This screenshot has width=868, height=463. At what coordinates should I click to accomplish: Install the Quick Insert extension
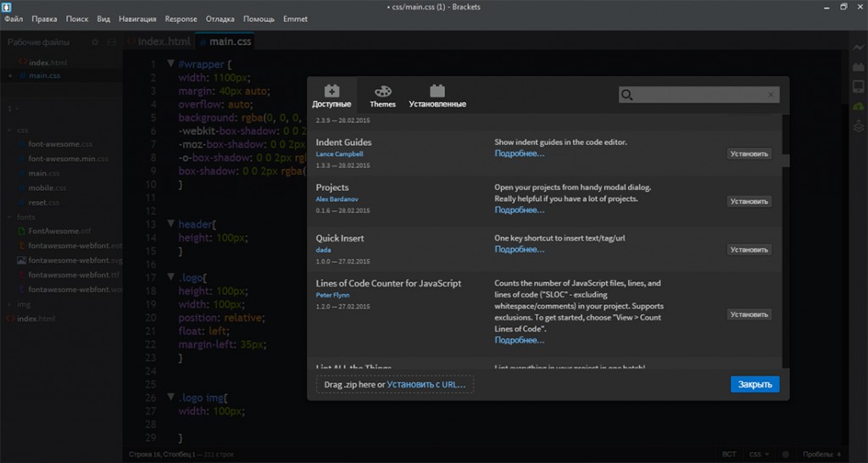tap(749, 250)
